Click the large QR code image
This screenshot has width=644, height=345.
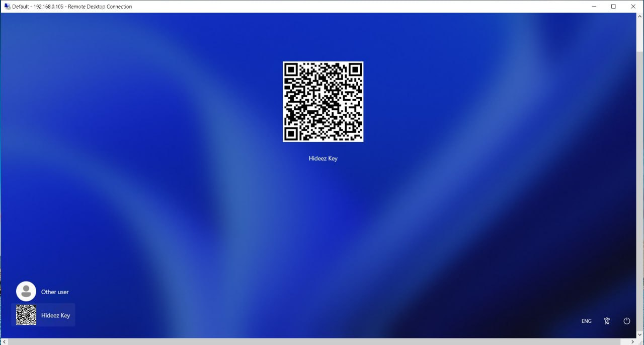pos(323,102)
